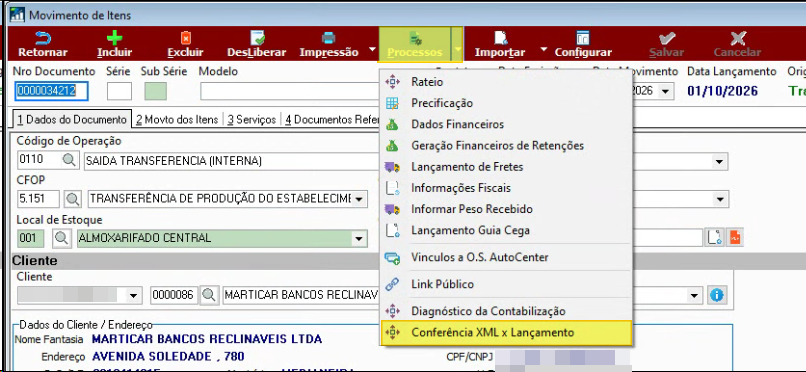This screenshot has width=806, height=372.
Task: Switch to 2 Movto dos Itens tab
Action: (x=177, y=120)
